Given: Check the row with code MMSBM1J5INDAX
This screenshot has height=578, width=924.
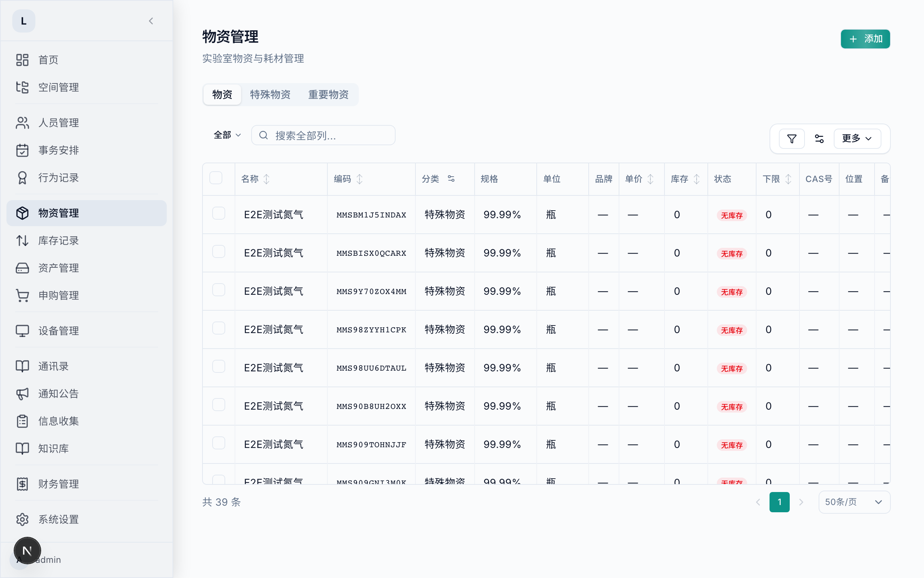Looking at the screenshot, I should 219,213.
